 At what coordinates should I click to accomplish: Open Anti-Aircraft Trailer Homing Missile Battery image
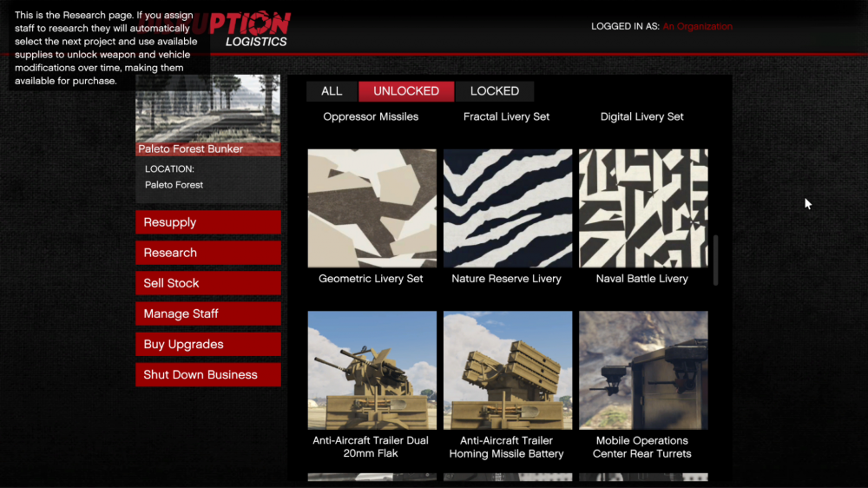tap(508, 370)
